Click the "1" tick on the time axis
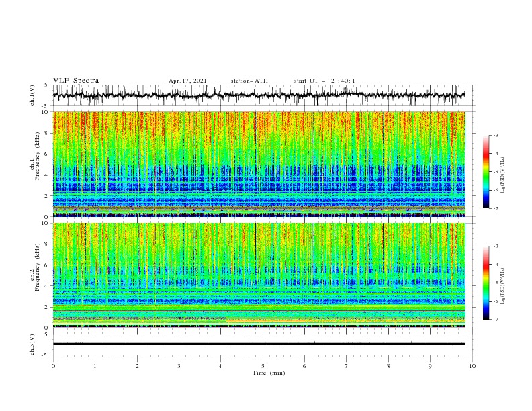Viewport: 532px width, 411px height. [x=95, y=366]
